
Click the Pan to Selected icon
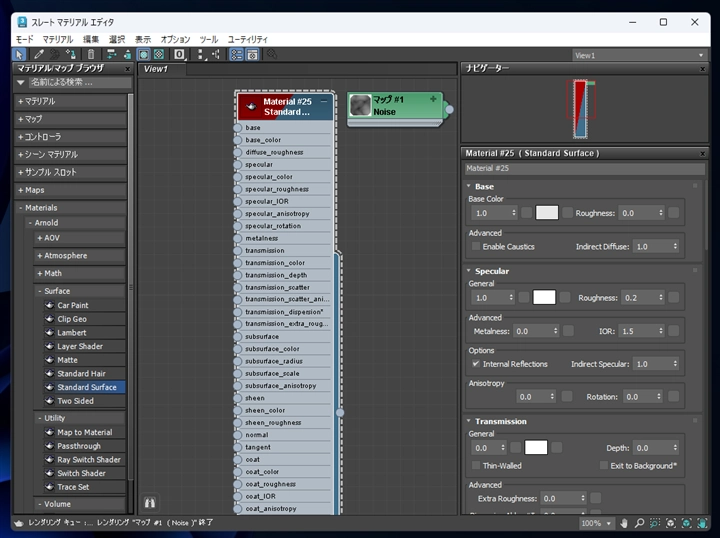pyautogui.click(x=702, y=523)
